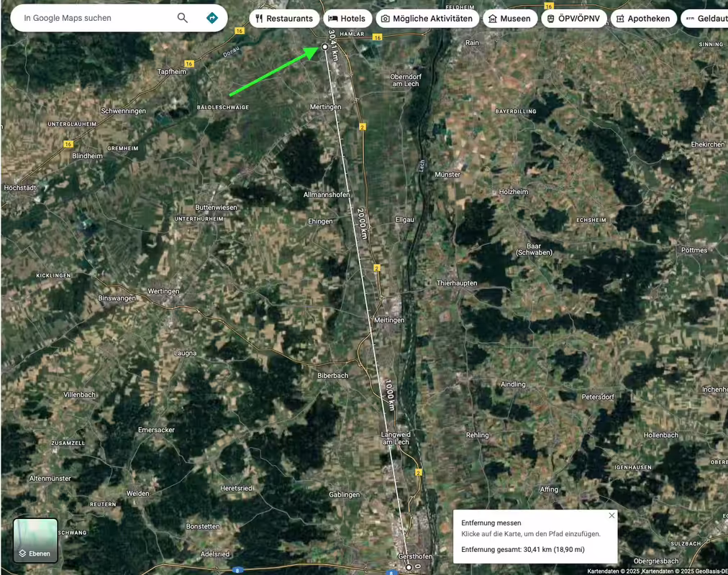Click the Aindling place label
The width and height of the screenshot is (728, 575).
tap(513, 385)
